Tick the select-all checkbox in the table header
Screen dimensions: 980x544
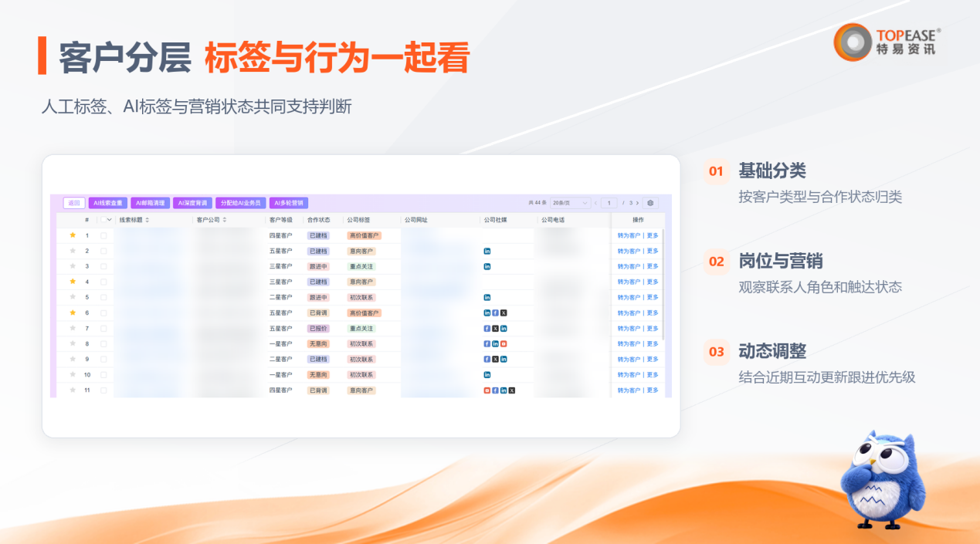102,220
